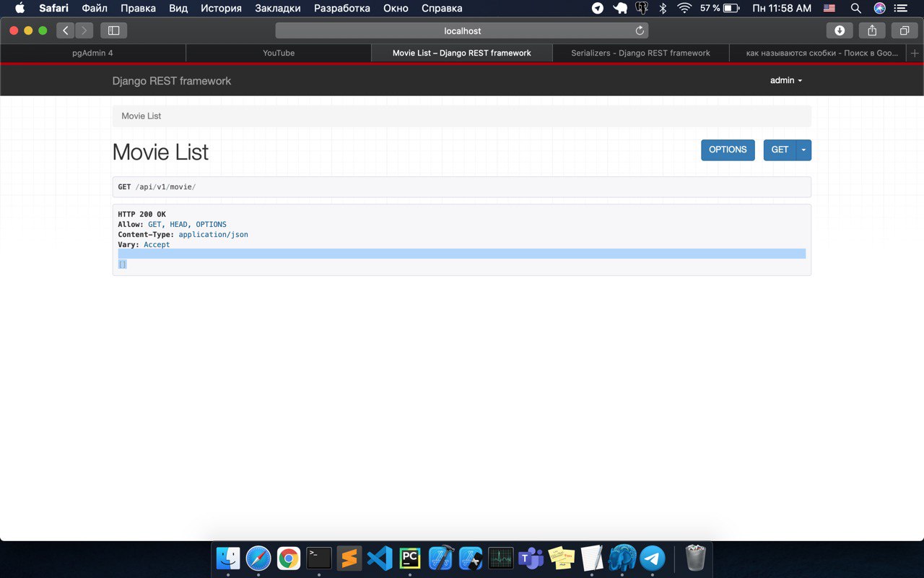924x578 pixels.
Task: Reload the localhost page
Action: [x=639, y=30]
